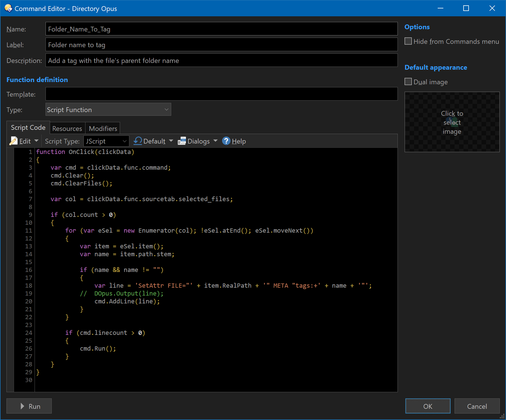Enable the Dual image checkbox
Screen dimensions: 506x420
pyautogui.click(x=408, y=82)
